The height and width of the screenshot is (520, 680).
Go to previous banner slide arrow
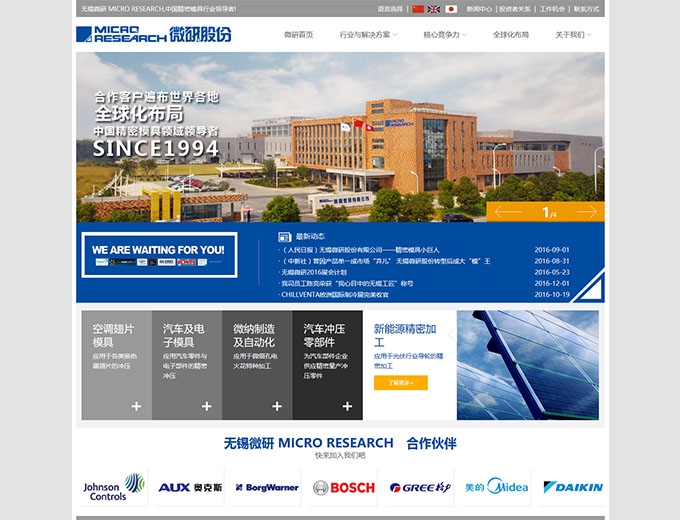pos(509,212)
